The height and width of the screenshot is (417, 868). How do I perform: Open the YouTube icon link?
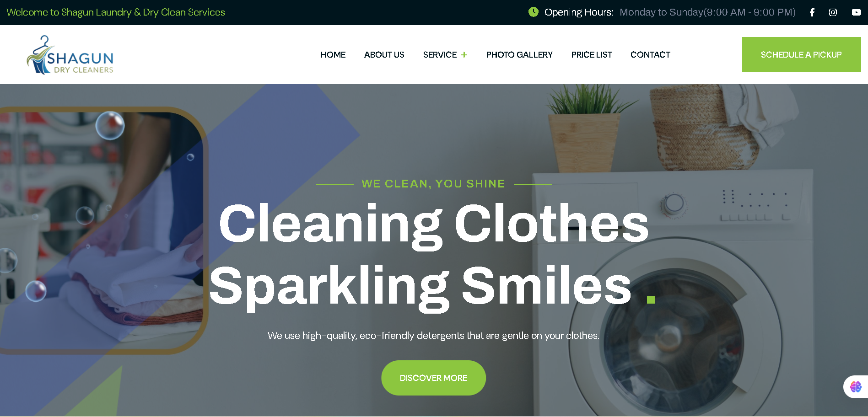[x=856, y=12]
